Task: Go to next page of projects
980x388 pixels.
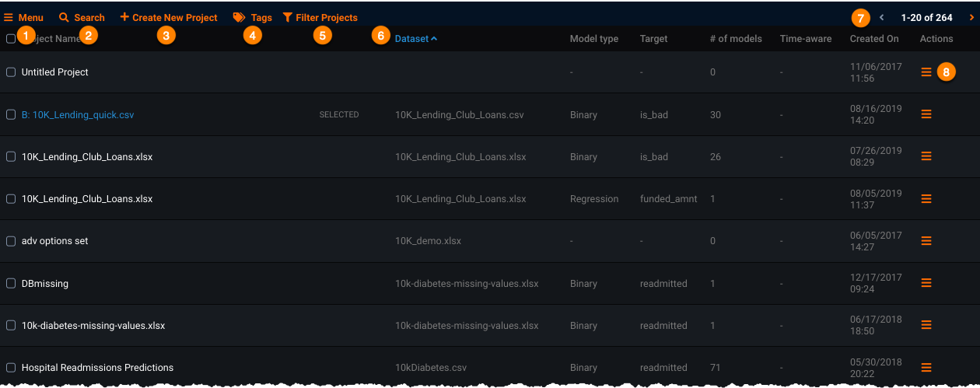Action: [x=971, y=17]
